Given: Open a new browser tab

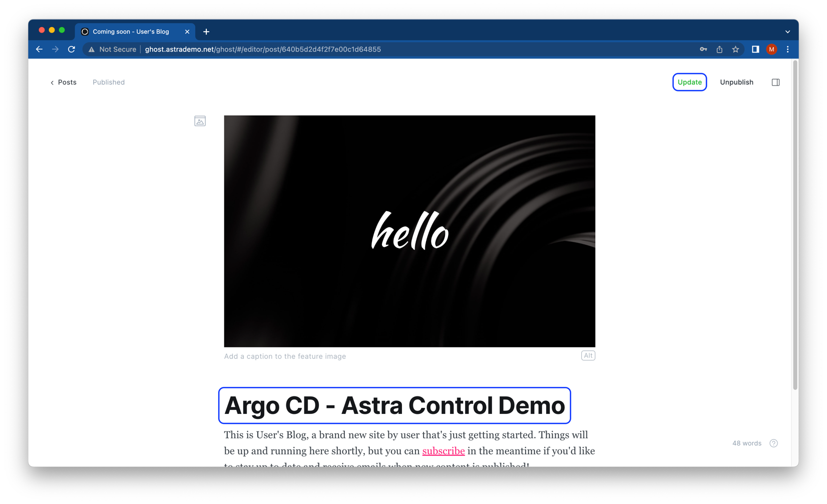Looking at the screenshot, I should (206, 32).
